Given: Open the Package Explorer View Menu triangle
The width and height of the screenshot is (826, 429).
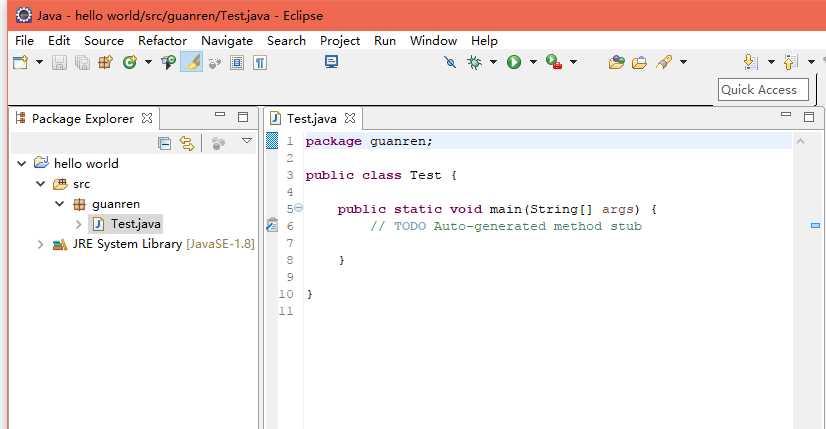Looking at the screenshot, I should [247, 141].
